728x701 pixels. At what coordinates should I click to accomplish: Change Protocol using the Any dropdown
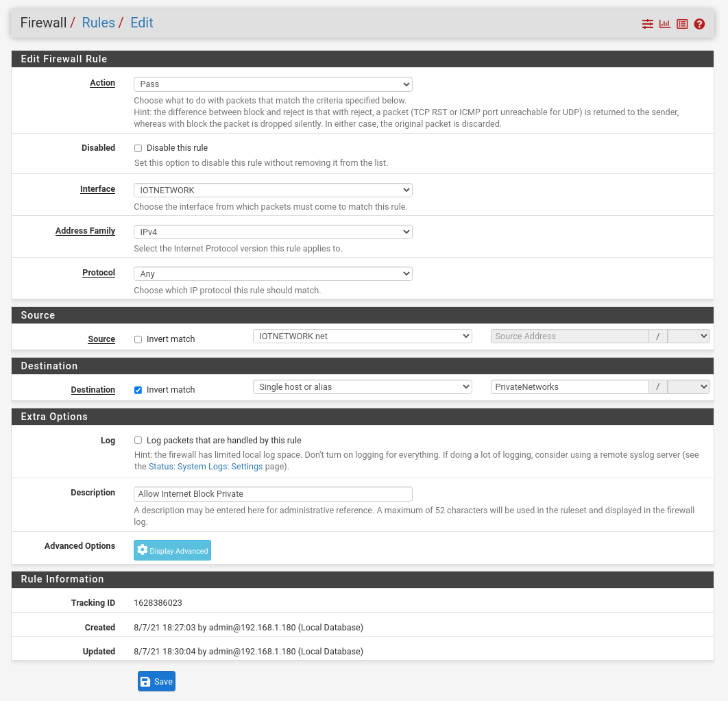(x=273, y=273)
